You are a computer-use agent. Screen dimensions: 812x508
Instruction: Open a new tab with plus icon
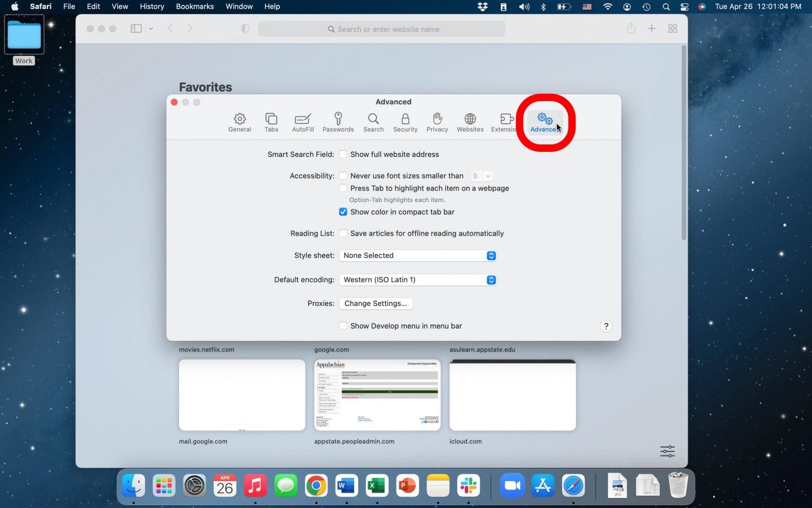(x=651, y=28)
